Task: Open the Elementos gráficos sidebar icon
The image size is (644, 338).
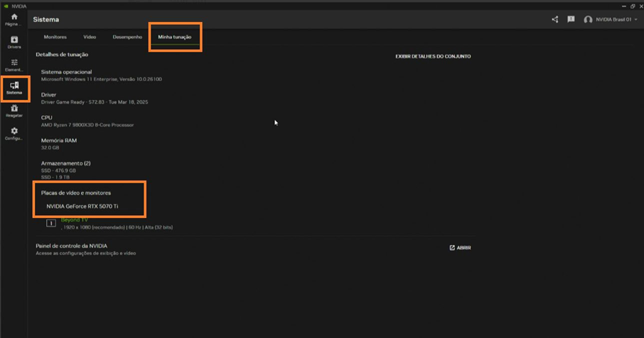Action: (x=14, y=65)
